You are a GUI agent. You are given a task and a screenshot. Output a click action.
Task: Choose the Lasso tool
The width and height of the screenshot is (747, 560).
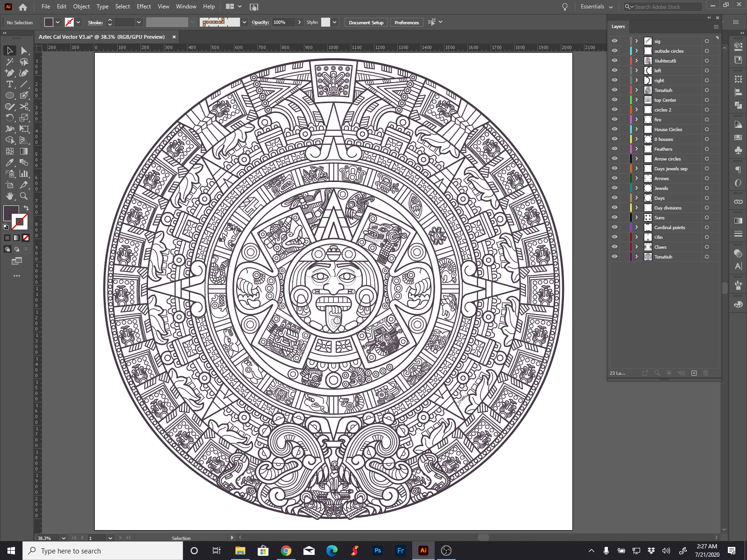pyautogui.click(x=24, y=62)
